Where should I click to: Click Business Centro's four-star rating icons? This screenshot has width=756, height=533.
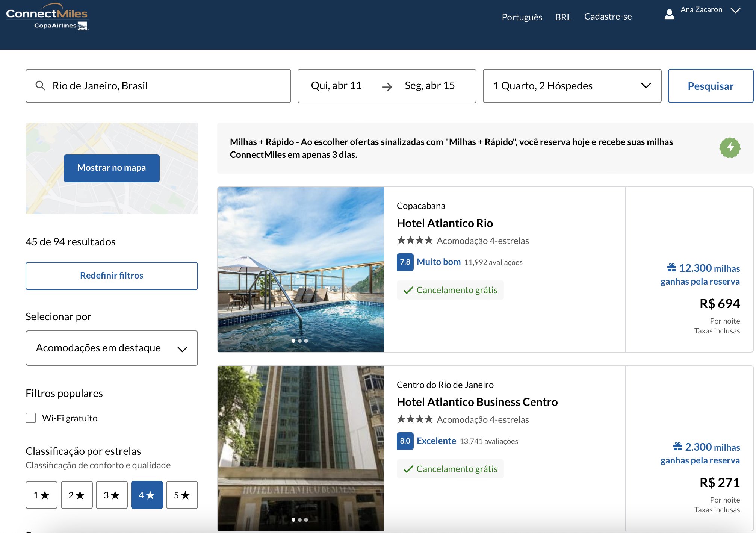[x=415, y=419]
